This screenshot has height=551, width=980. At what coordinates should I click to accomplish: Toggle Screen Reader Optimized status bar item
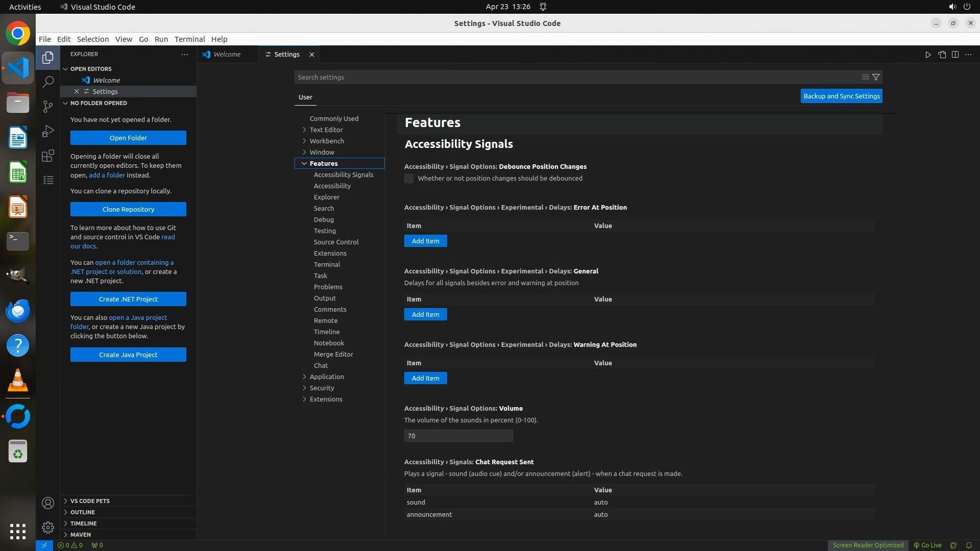868,545
